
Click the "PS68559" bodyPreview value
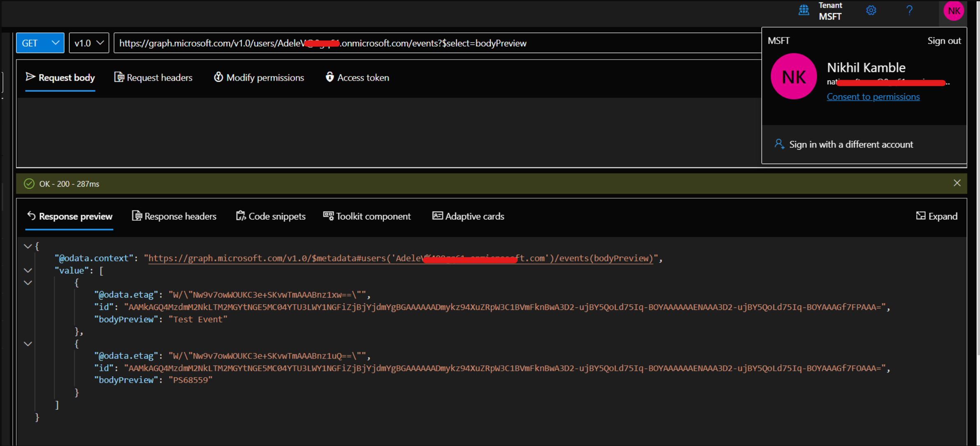pyautogui.click(x=190, y=380)
